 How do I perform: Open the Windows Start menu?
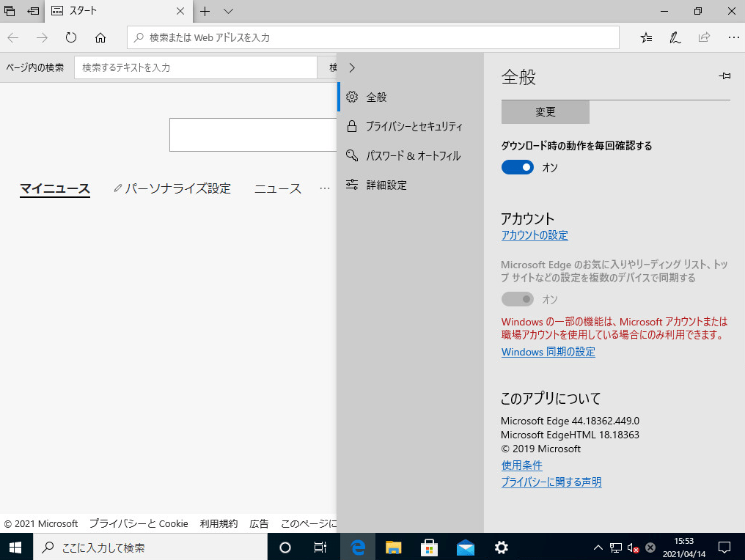pos(15,548)
